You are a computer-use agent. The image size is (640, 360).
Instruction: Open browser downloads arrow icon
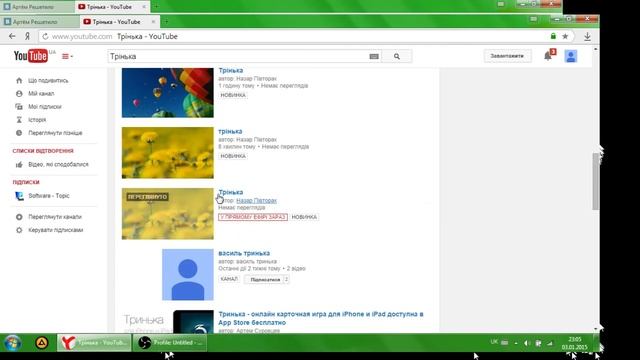tap(587, 36)
